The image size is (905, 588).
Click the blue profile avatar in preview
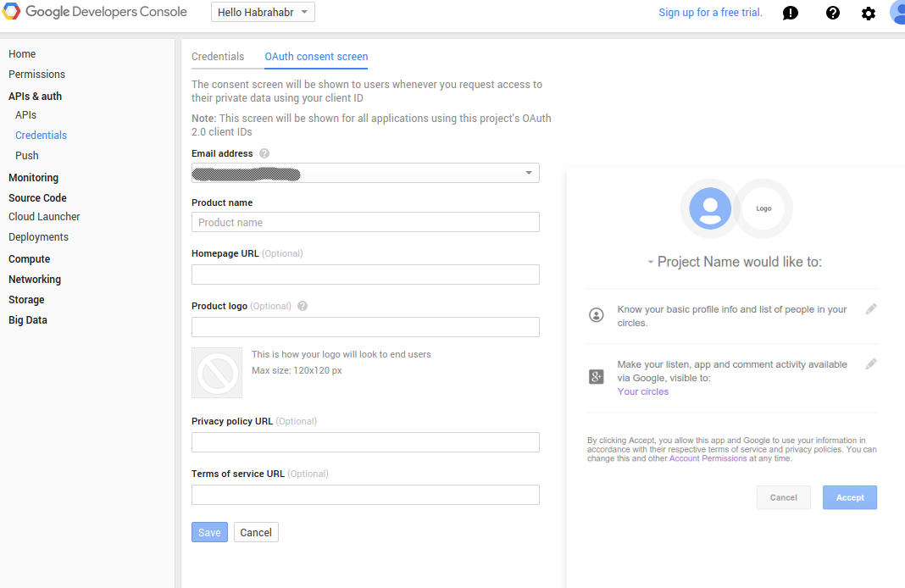(x=710, y=208)
